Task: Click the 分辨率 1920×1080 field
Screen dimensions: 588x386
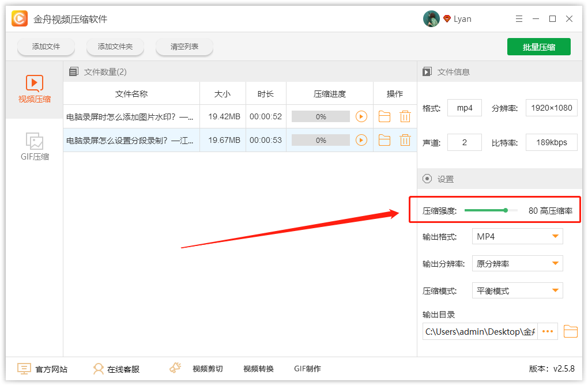Action: (551, 108)
